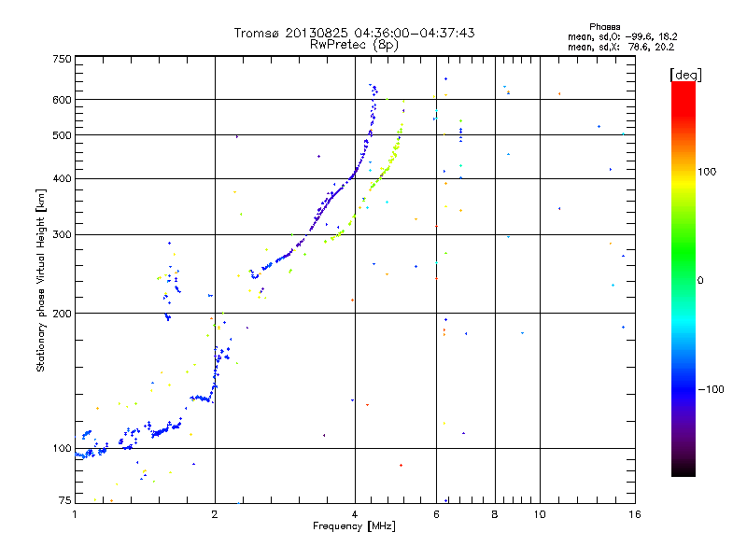Click the phase colorbar gradient
Image resolution: width=747 pixels, height=560 pixels.
684,278
